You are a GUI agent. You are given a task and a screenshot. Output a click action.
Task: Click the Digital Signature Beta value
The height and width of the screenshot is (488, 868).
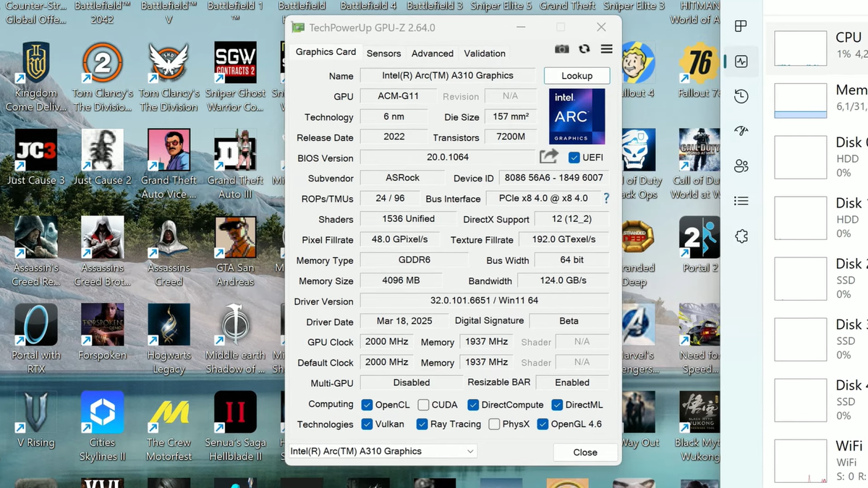[x=569, y=321]
